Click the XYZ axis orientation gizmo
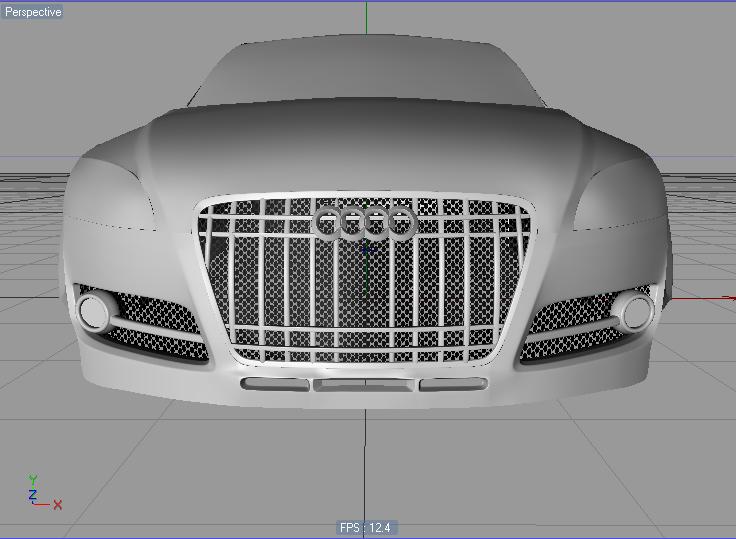Image resolution: width=736 pixels, height=539 pixels. pyautogui.click(x=44, y=493)
